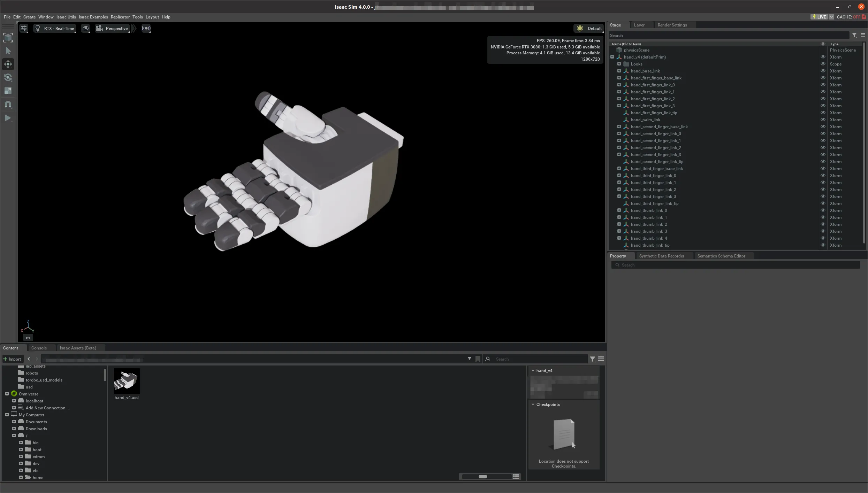This screenshot has height=493, width=868.
Task: Expand the Looks folder
Action: [619, 64]
